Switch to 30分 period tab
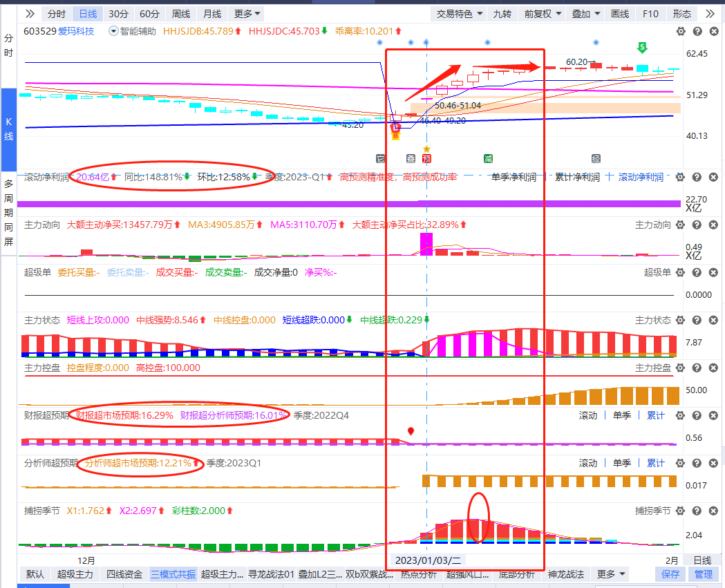This screenshot has height=588, width=725. tap(118, 14)
